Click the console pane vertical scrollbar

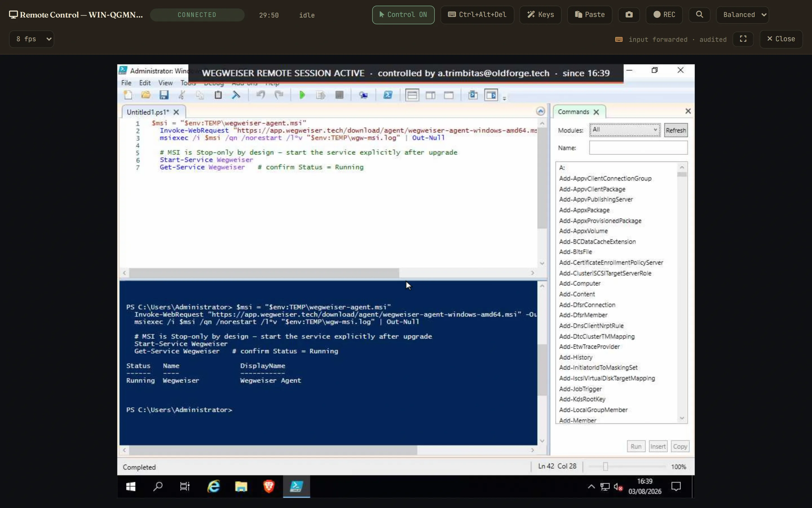coord(542,370)
